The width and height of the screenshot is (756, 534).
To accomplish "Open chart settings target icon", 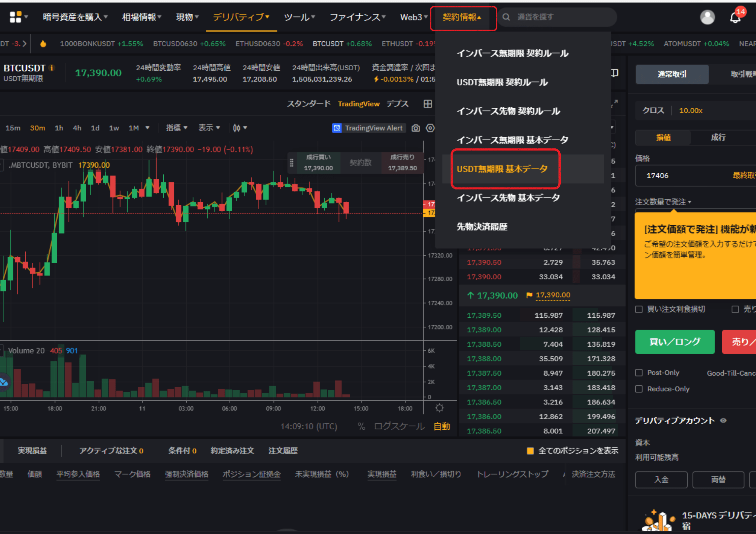I will pyautogui.click(x=430, y=128).
